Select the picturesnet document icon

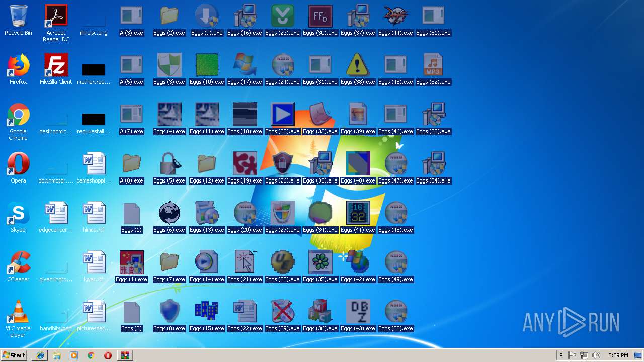coord(94,312)
